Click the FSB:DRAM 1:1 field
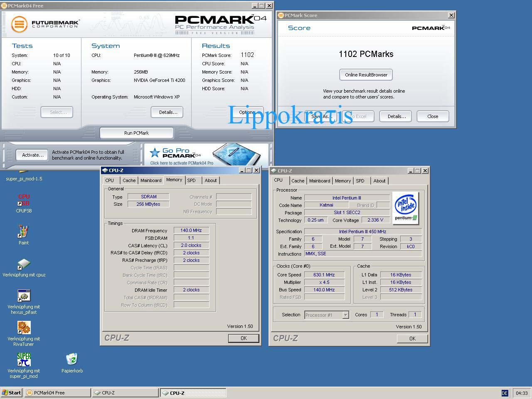The height and width of the screenshot is (399, 532). coord(191,238)
